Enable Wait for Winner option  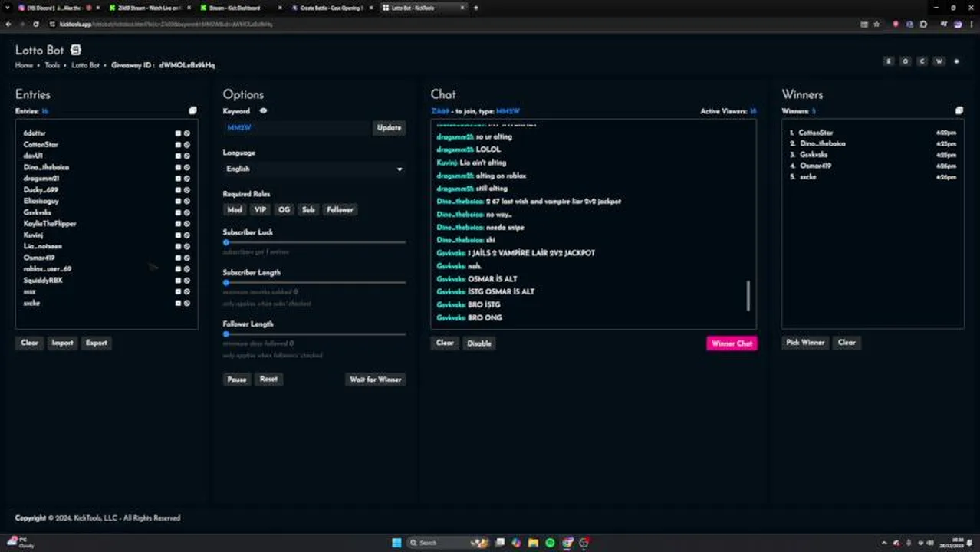[x=376, y=379]
